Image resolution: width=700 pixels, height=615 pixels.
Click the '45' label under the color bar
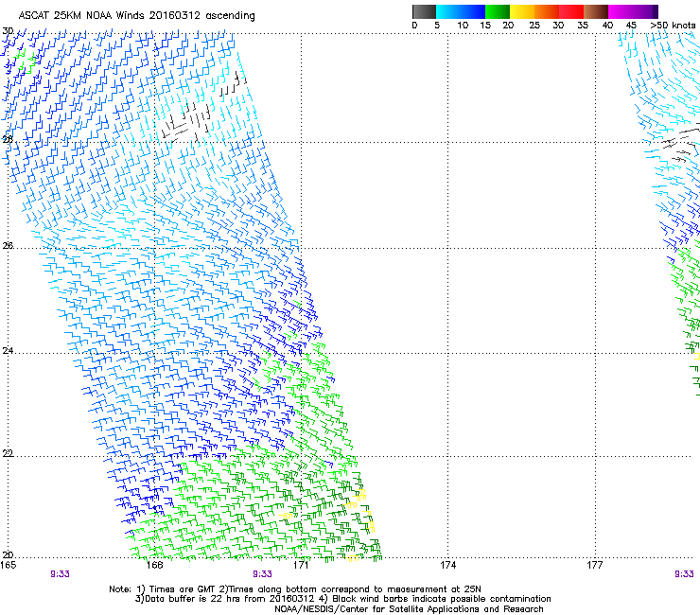tap(631, 26)
